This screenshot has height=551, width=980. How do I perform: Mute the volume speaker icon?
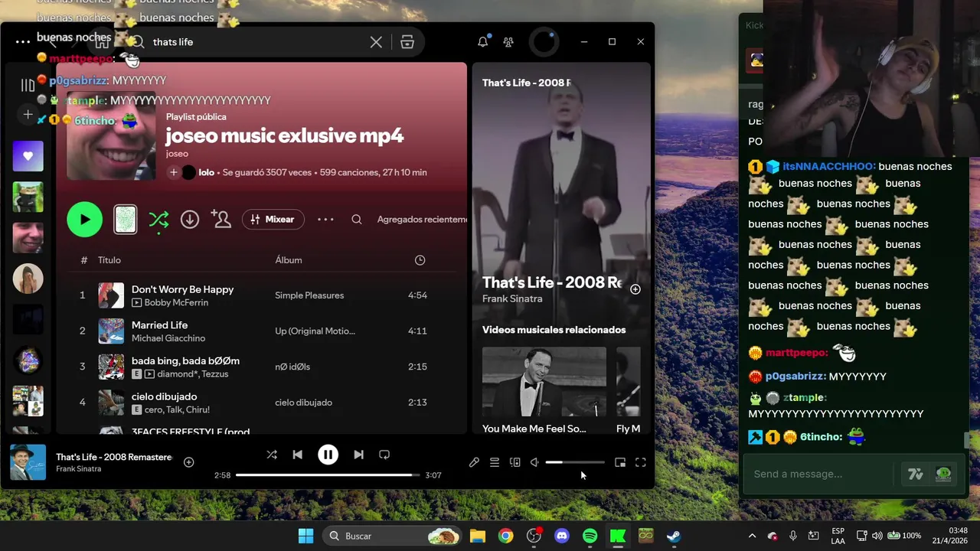pyautogui.click(x=534, y=462)
